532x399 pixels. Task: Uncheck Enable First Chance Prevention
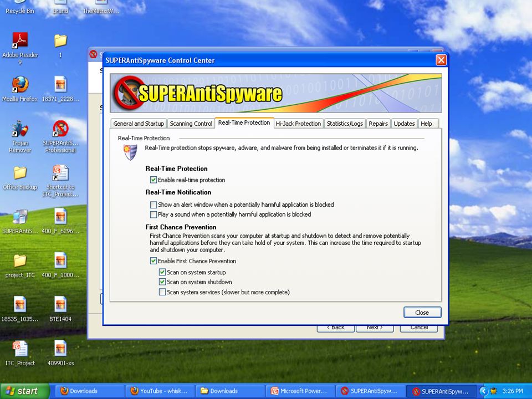click(154, 261)
